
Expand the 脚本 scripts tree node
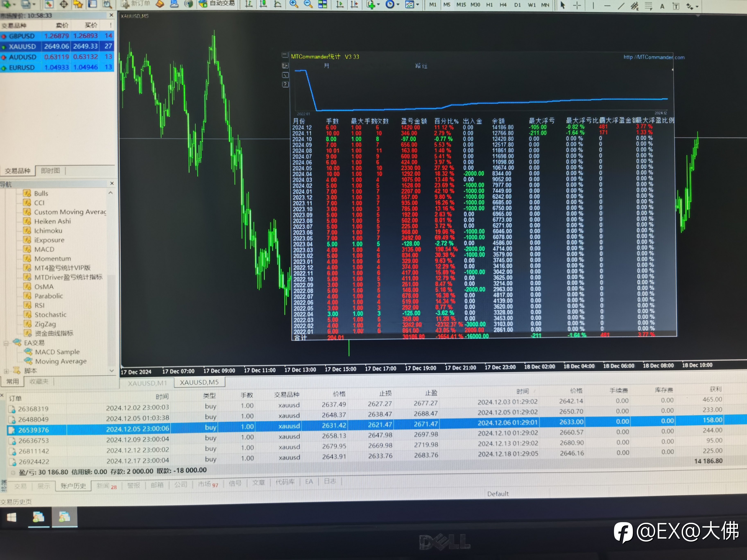click(6, 371)
